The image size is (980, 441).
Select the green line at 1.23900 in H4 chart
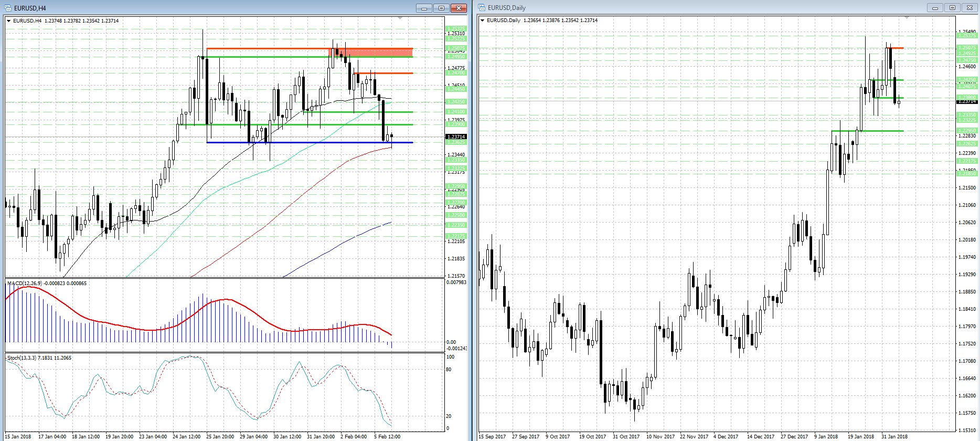(295, 124)
